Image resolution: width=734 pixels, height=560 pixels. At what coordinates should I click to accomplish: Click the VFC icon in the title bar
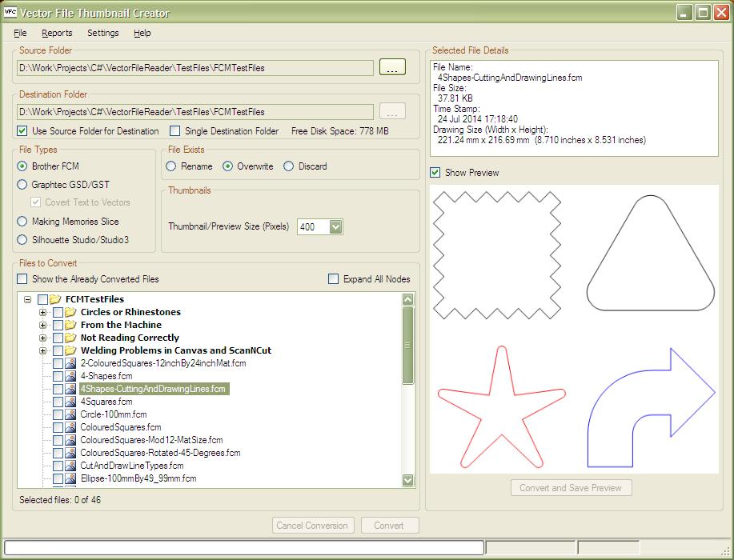tap(10, 12)
